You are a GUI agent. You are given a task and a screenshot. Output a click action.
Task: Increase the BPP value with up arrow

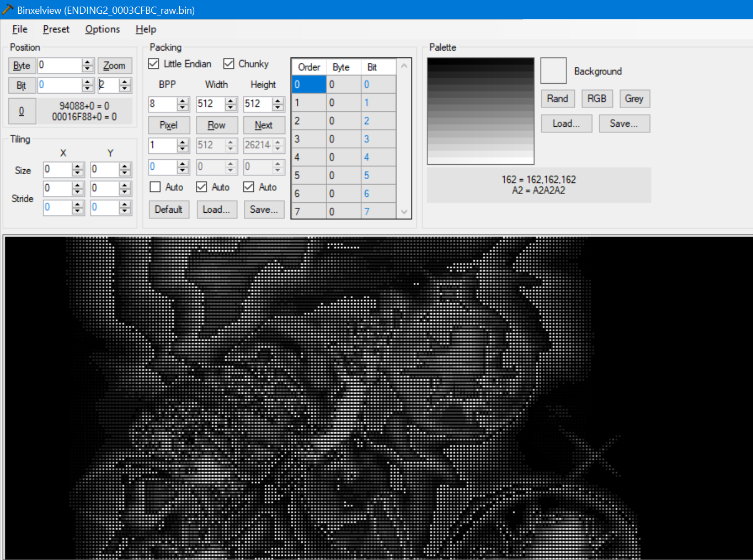click(183, 101)
